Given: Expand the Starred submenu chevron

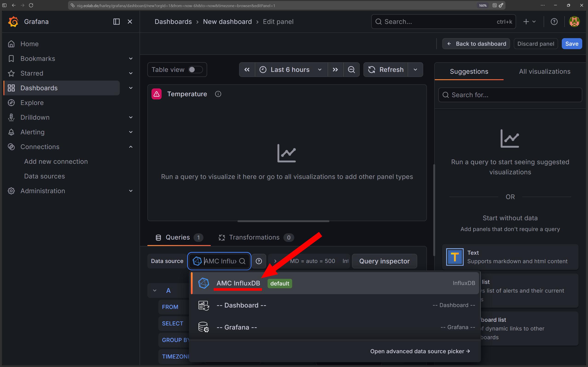Looking at the screenshot, I should point(131,73).
